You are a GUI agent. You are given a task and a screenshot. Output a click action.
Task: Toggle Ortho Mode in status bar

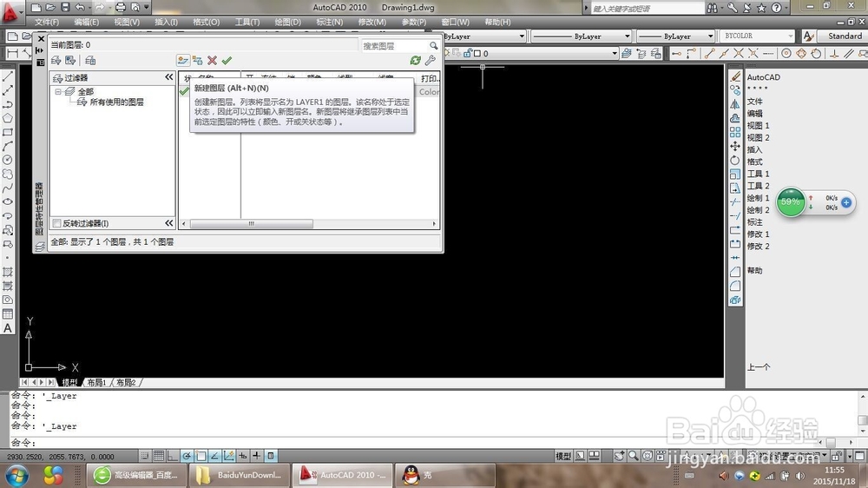[x=173, y=456]
